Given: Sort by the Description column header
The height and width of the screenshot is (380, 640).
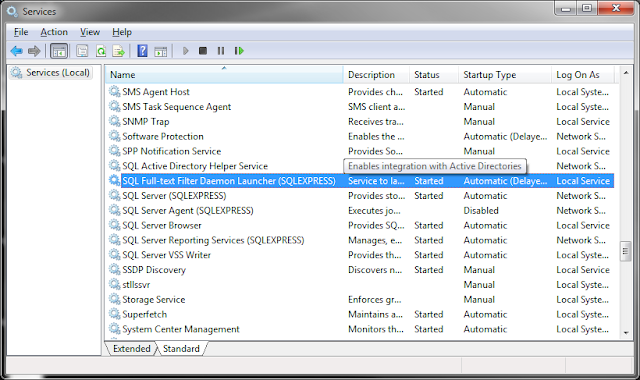Looking at the screenshot, I should pos(376,75).
